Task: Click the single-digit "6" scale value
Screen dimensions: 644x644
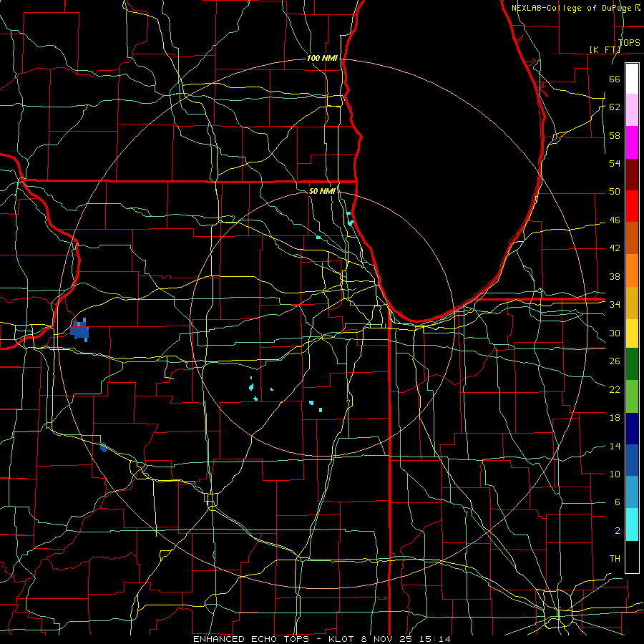Action: tap(617, 502)
